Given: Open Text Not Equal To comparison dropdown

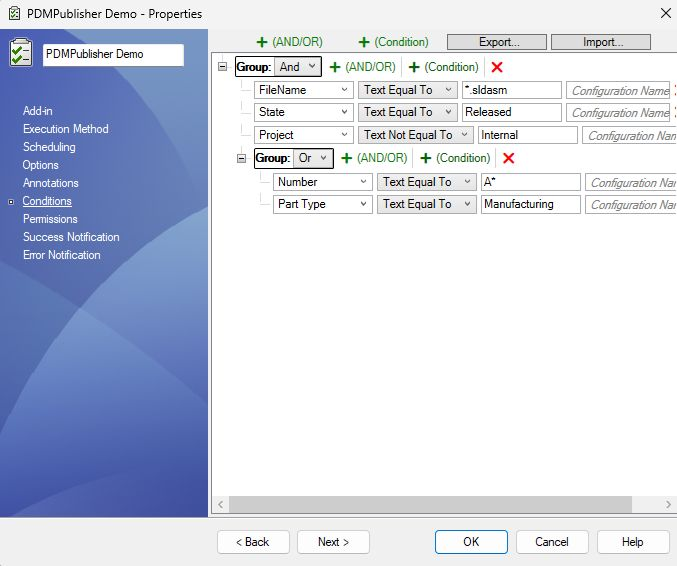Looking at the screenshot, I should (416, 135).
